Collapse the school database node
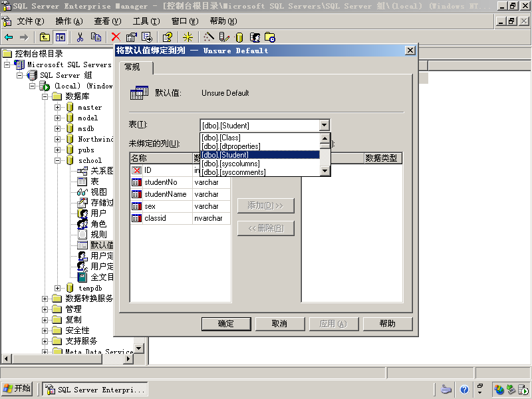The height and width of the screenshot is (399, 532). pos(58,160)
